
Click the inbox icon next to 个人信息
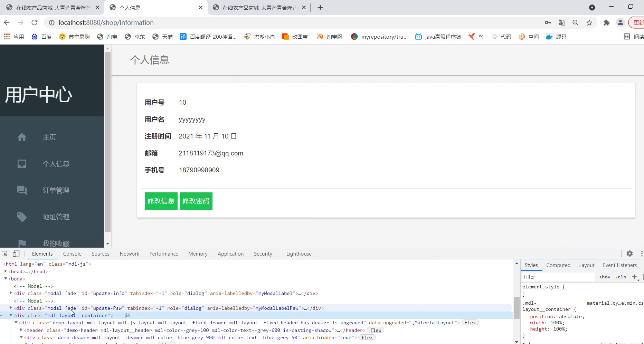coord(22,164)
